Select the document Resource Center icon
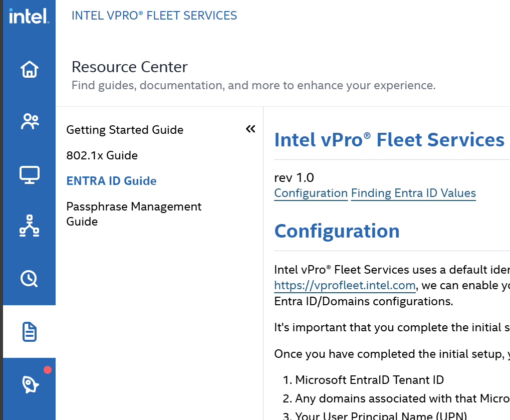The image size is (510, 420). [29, 332]
